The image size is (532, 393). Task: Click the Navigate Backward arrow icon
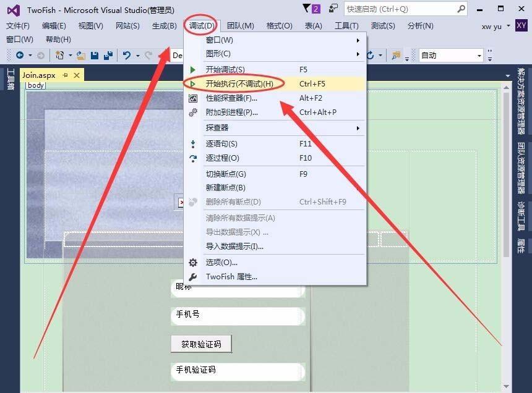tap(20, 55)
